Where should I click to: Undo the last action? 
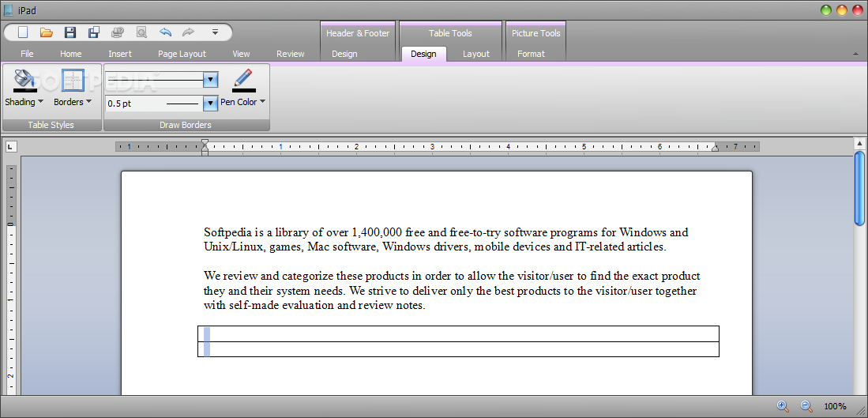pyautogui.click(x=165, y=32)
